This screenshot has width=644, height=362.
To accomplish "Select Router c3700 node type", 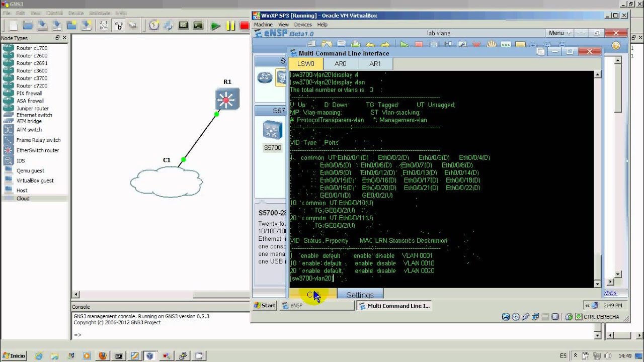I will [x=31, y=78].
